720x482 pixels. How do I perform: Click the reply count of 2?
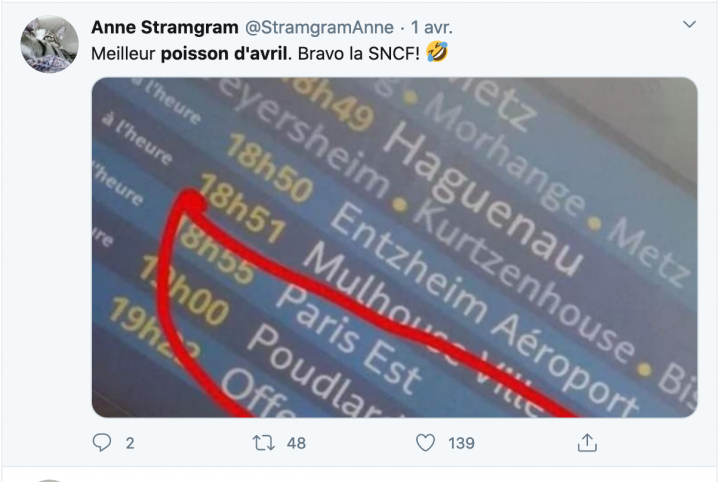point(130,443)
